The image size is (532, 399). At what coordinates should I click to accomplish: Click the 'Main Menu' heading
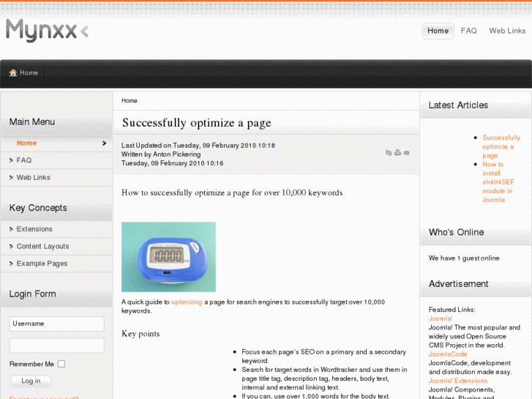(x=32, y=122)
